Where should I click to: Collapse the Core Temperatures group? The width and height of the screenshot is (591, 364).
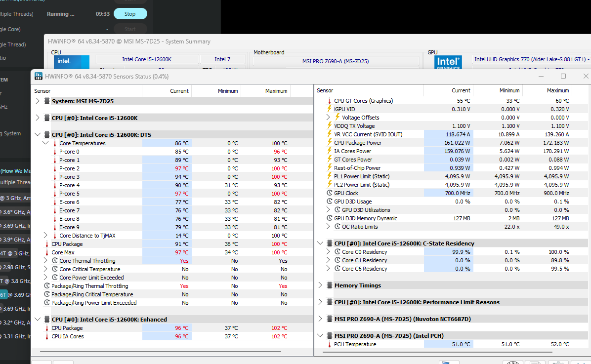45,143
